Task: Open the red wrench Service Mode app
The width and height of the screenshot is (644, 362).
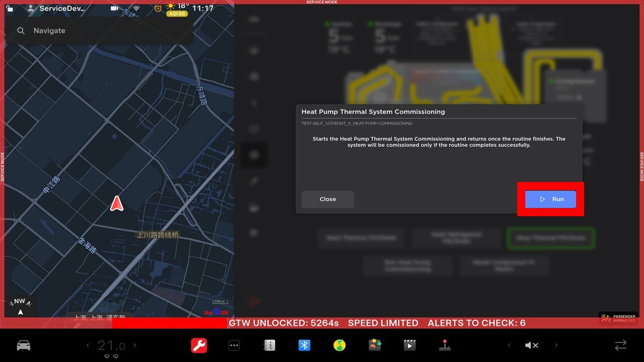Action: (199, 345)
